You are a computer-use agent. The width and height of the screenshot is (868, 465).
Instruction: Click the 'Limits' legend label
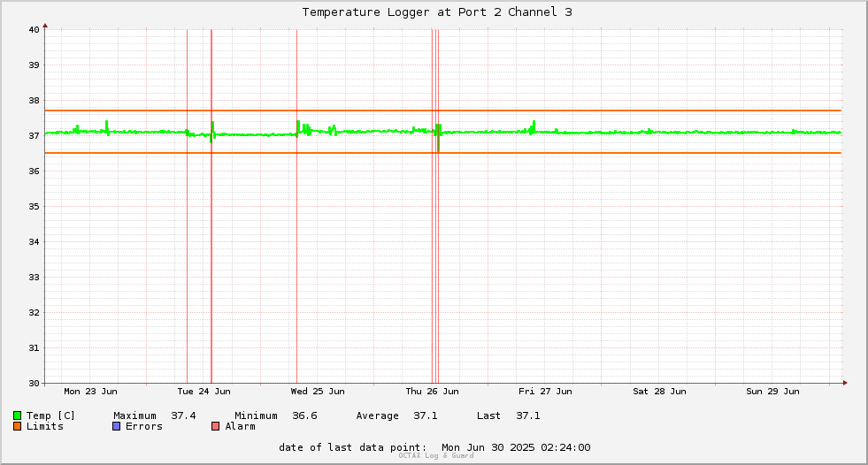pos(45,426)
